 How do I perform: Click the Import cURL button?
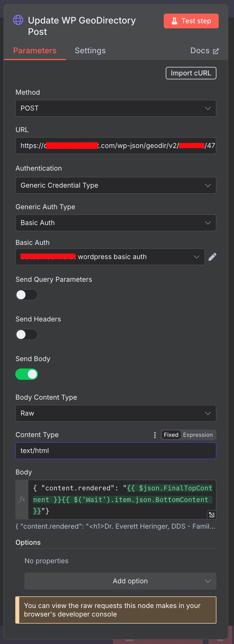pos(191,73)
